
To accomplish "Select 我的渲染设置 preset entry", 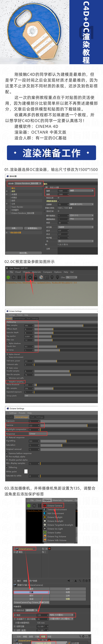I will coord(16,233).
